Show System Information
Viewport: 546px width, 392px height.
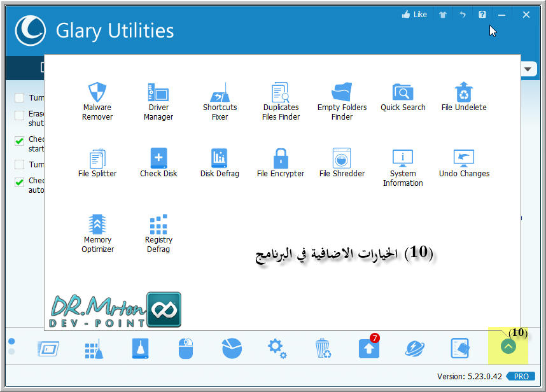point(403,168)
